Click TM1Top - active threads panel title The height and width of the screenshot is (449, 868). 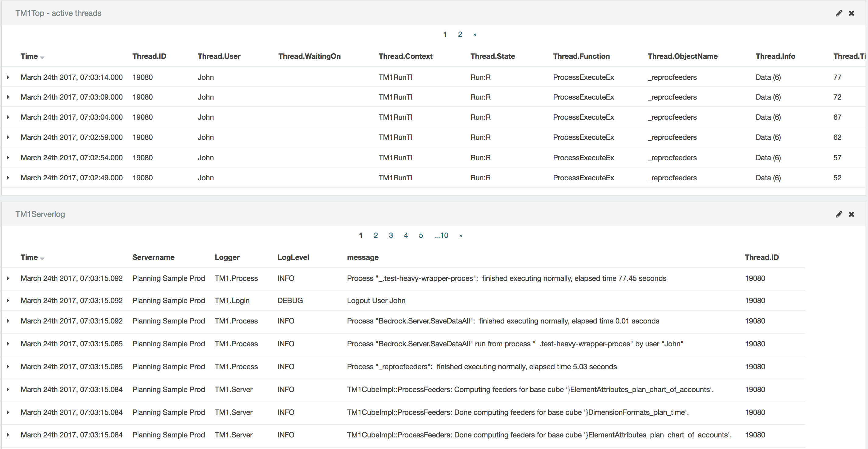tap(58, 13)
